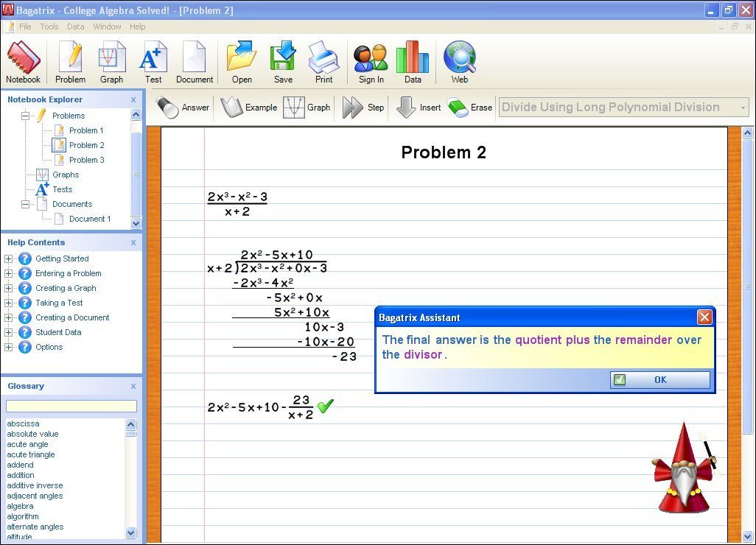The height and width of the screenshot is (545, 756).
Task: Collapse the Problems tree node
Action: 25,116
